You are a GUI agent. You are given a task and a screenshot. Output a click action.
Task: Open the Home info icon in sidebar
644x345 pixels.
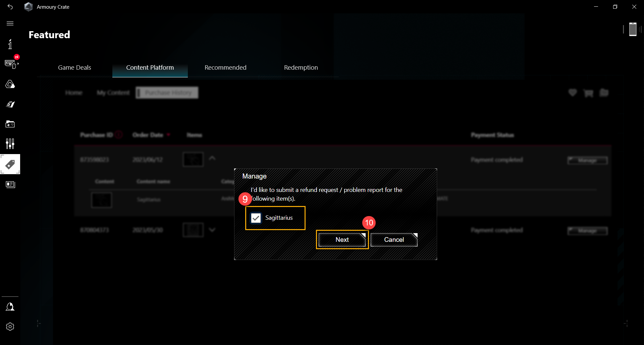click(x=10, y=44)
